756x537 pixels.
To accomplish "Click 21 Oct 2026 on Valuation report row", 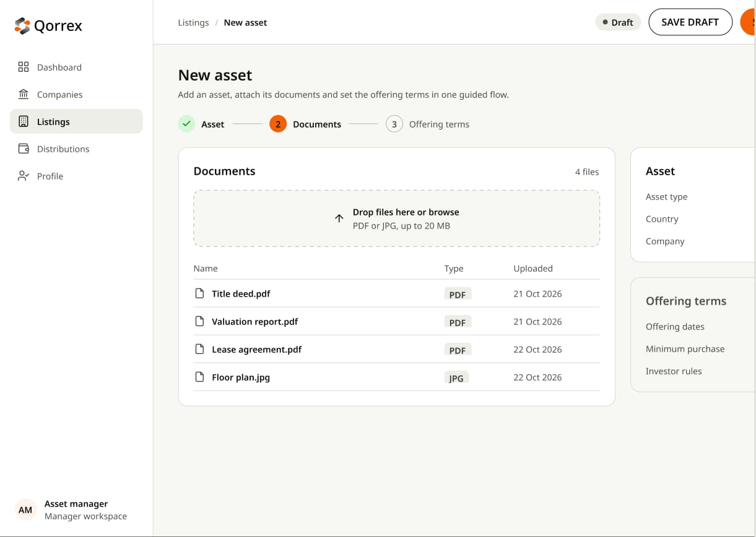I will [537, 321].
